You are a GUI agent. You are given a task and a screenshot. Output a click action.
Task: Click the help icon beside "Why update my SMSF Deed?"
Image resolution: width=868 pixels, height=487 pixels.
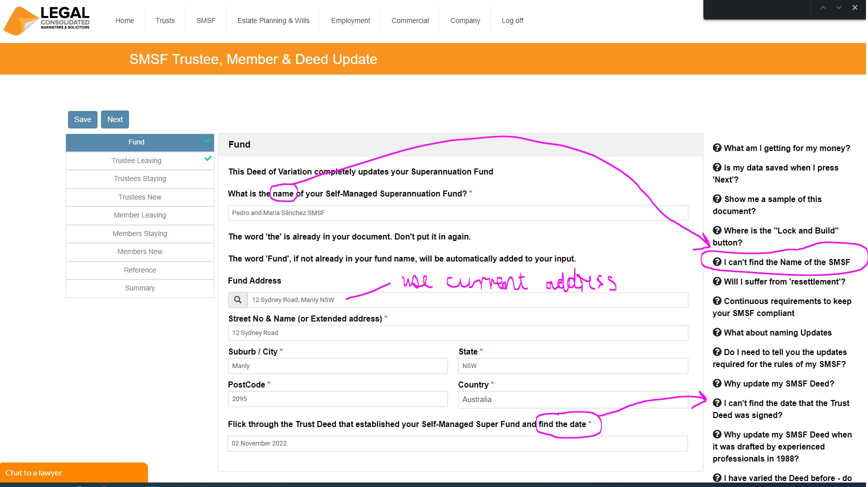[717, 383]
